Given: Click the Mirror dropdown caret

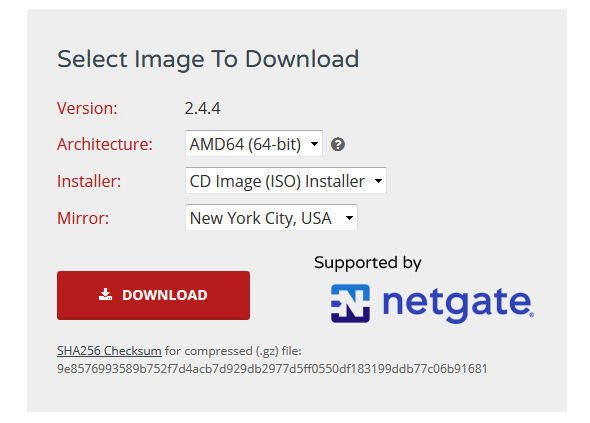Looking at the screenshot, I should tap(349, 218).
